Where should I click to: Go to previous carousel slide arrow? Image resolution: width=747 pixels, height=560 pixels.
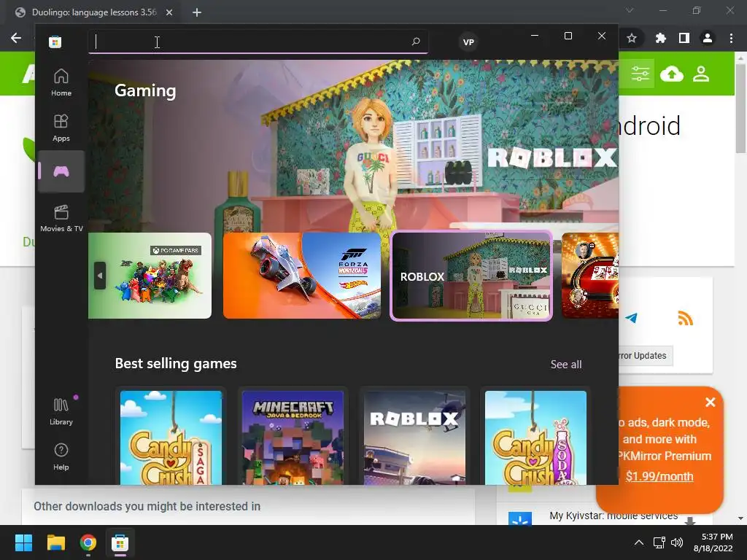(99, 275)
